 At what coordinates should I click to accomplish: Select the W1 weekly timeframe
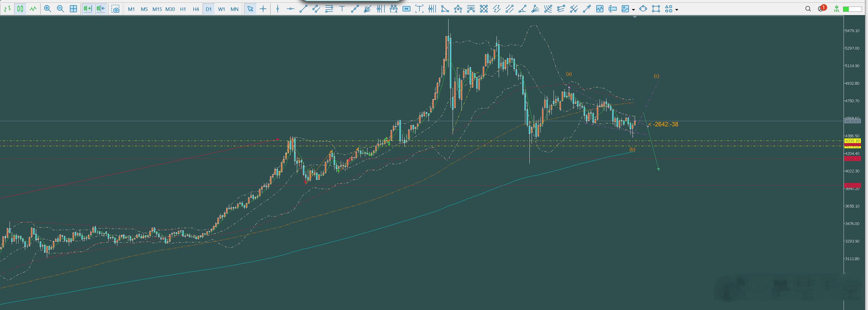(221, 9)
